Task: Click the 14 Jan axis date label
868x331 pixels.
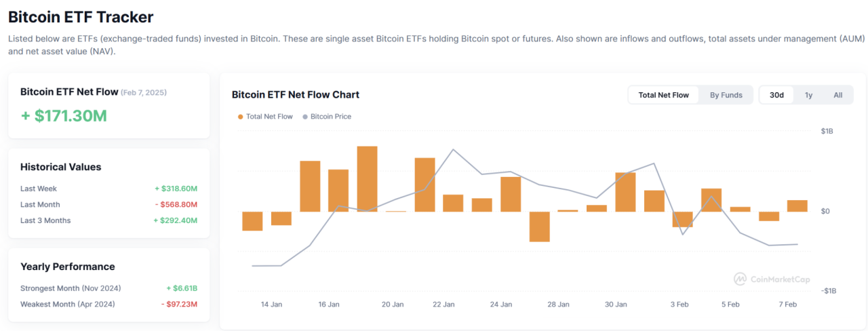Action: pyautogui.click(x=271, y=305)
